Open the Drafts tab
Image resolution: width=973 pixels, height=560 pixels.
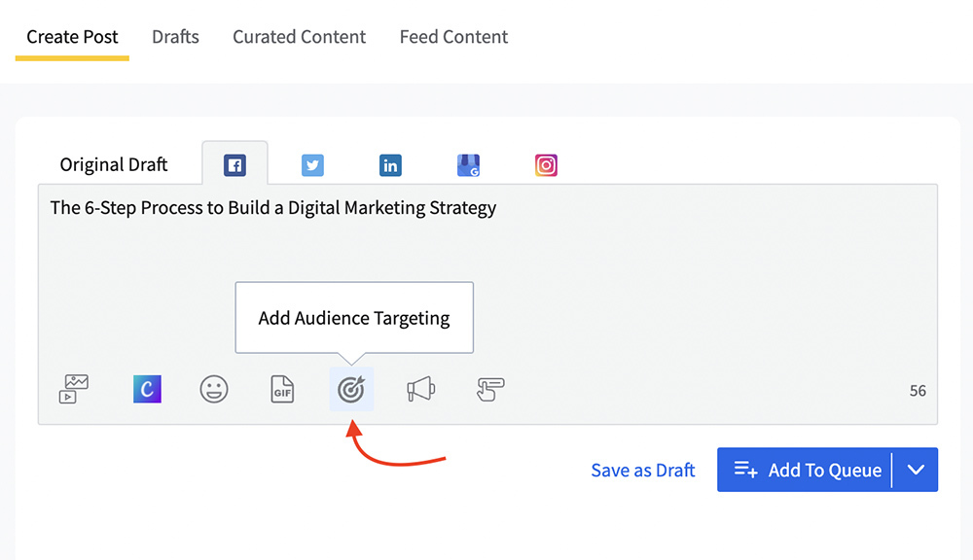pyautogui.click(x=175, y=37)
